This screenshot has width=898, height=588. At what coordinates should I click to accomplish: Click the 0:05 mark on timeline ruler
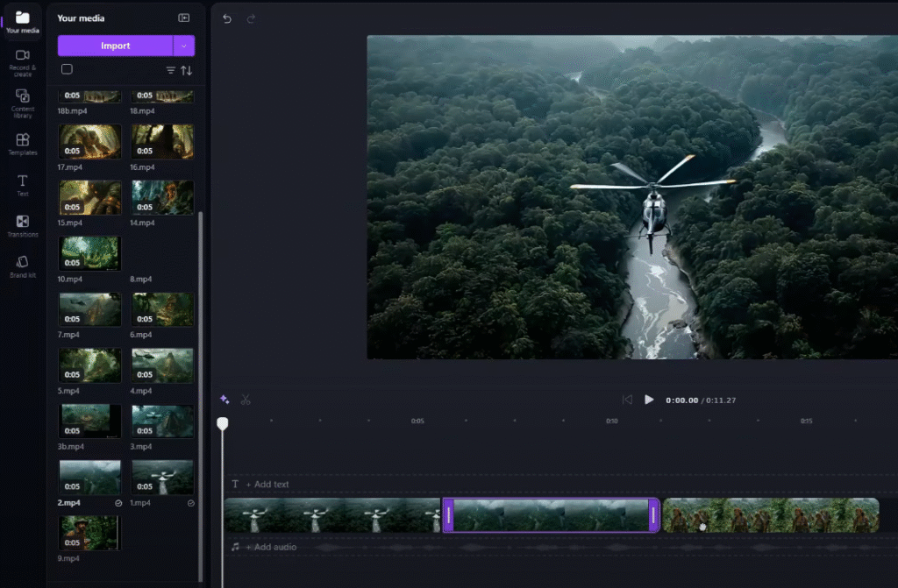(417, 421)
